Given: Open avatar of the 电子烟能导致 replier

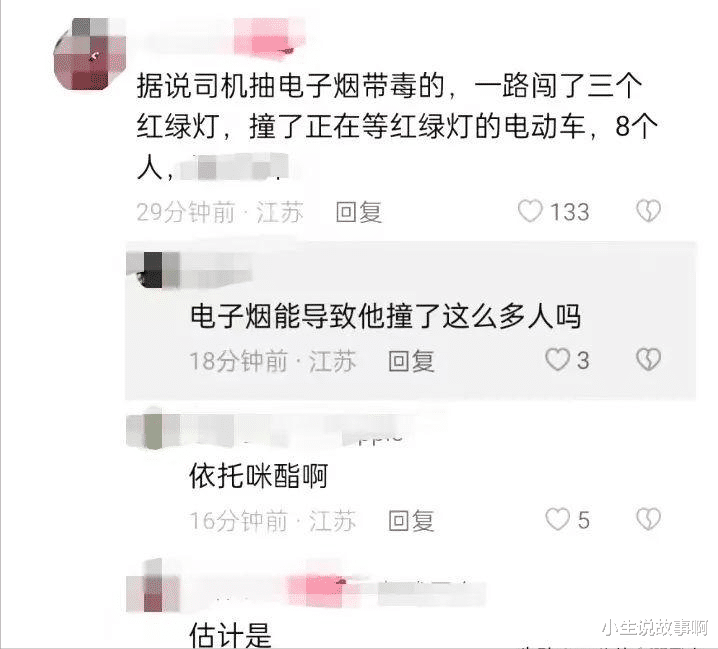Looking at the screenshot, I should coord(153,270).
